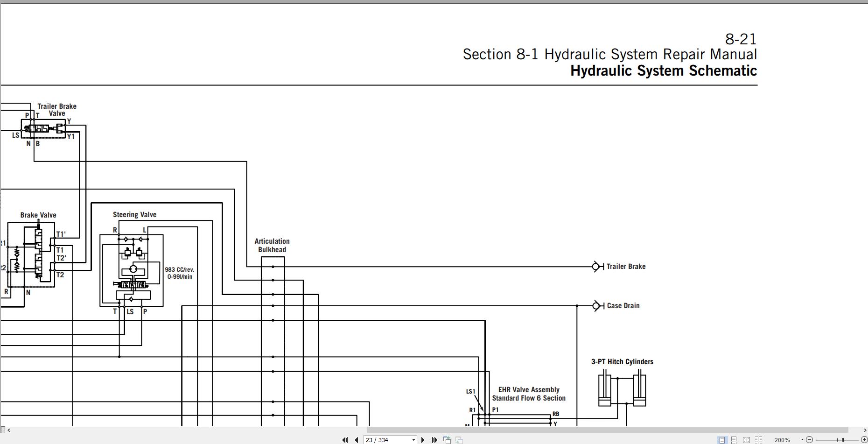Screen dimensions: 868x444
Task: Zoom out with the minus icon
Action: point(810,440)
